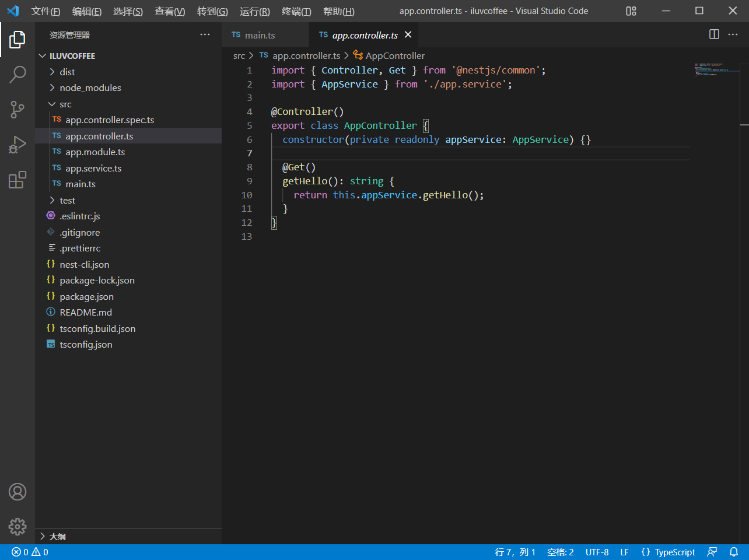Click the UTF-8 encoding indicator

(x=597, y=552)
